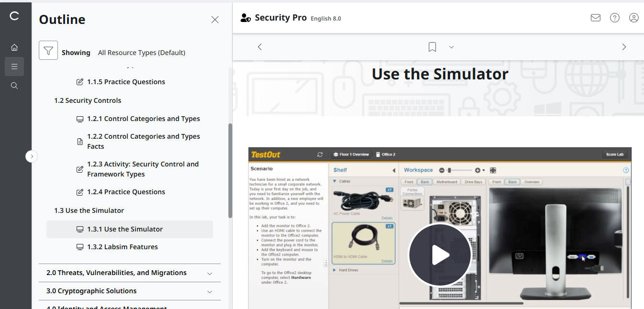
Task: Select the Outline menu icon in the sidebar
Action: [x=14, y=66]
